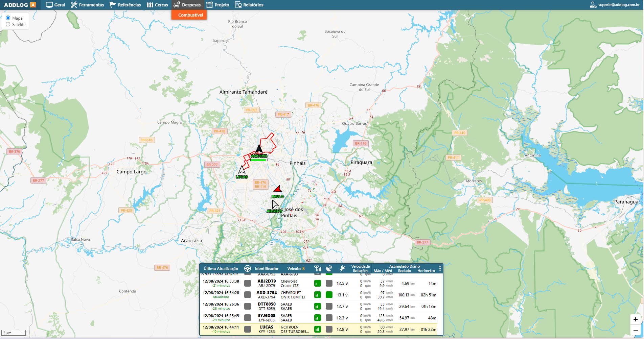
Task: Zoom in the map with plus button
Action: pos(635,319)
